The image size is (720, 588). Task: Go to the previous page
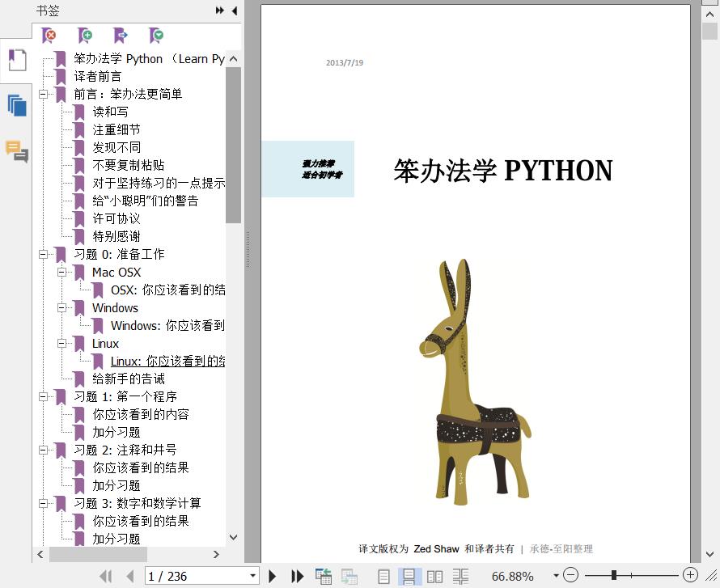click(x=130, y=576)
